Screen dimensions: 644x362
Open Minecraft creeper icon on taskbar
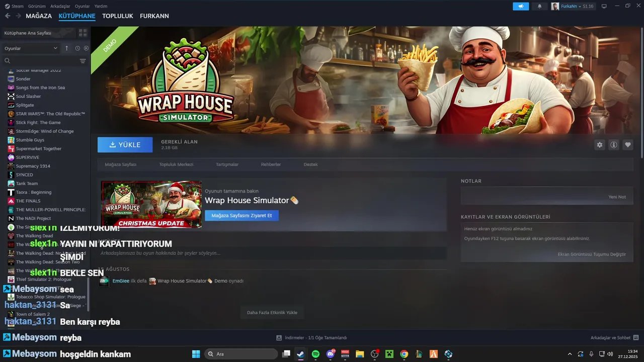coord(389,354)
